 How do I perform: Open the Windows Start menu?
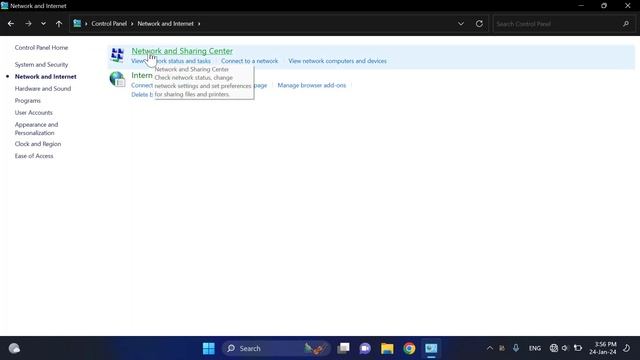209,348
